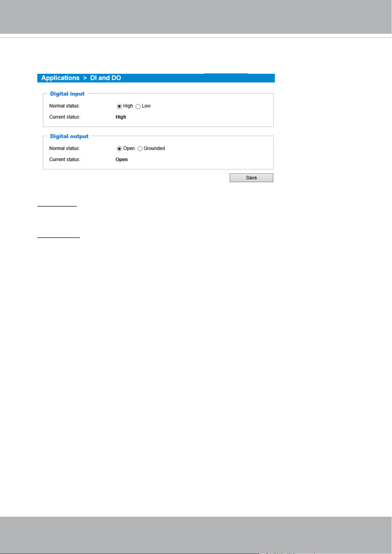Set digital output normal status to Grounded
The height and width of the screenshot is (554, 392).
(x=140, y=149)
